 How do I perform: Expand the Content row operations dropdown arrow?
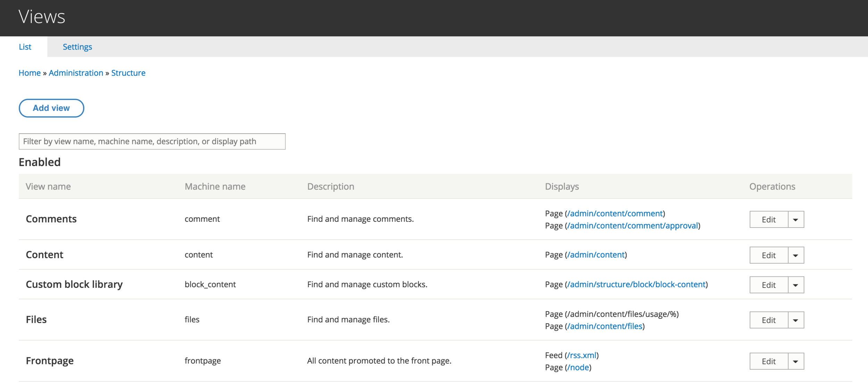(x=795, y=255)
